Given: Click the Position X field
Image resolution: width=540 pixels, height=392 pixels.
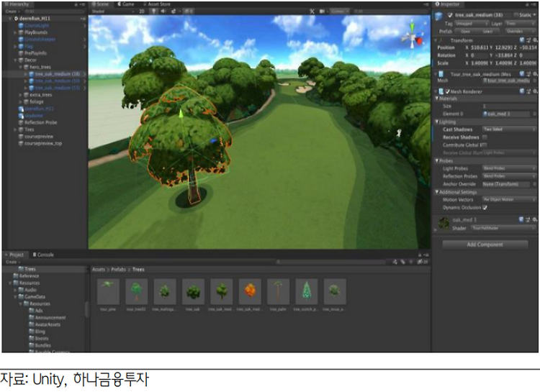Looking at the screenshot, I should tap(480, 47).
